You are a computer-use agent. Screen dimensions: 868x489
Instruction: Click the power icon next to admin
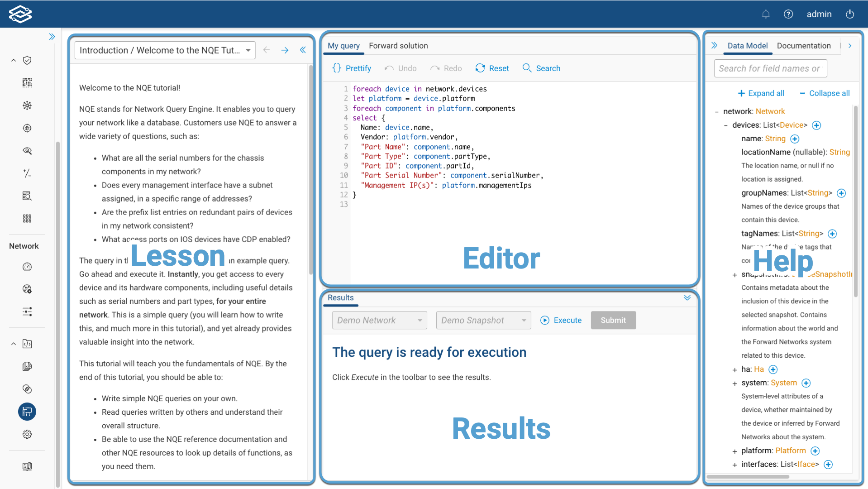pos(850,14)
